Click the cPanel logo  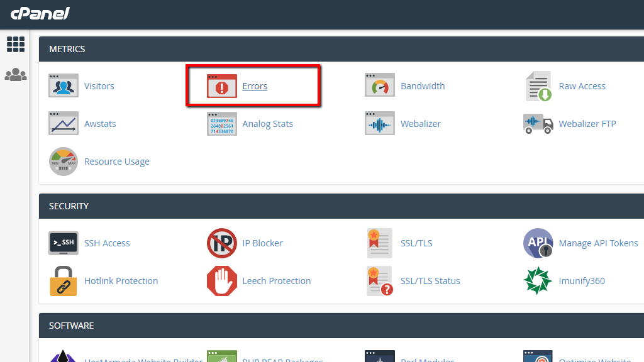[39, 13]
